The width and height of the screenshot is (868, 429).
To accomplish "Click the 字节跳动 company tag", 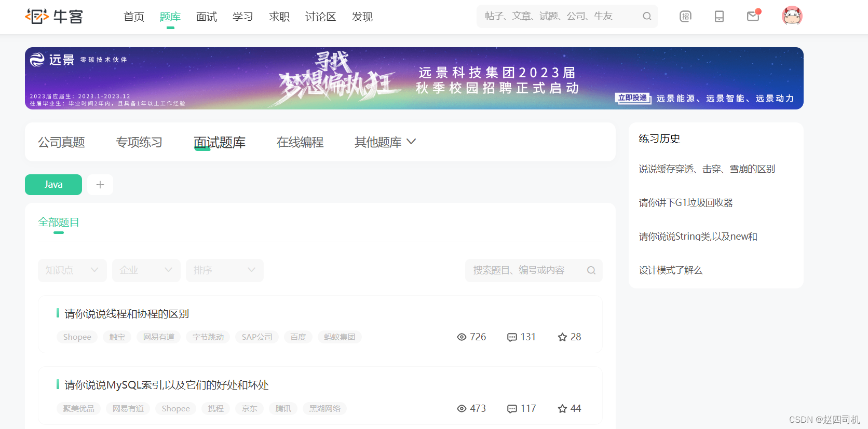I will pyautogui.click(x=208, y=337).
